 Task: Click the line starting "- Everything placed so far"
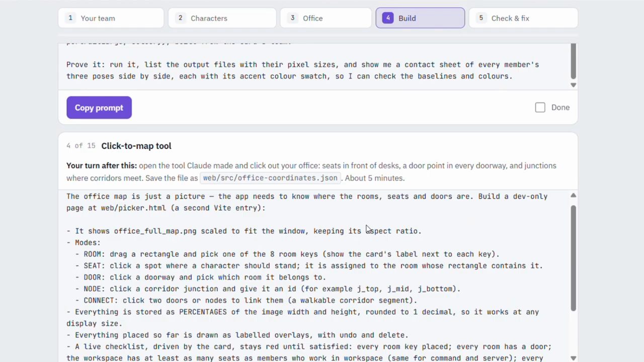(x=237, y=335)
